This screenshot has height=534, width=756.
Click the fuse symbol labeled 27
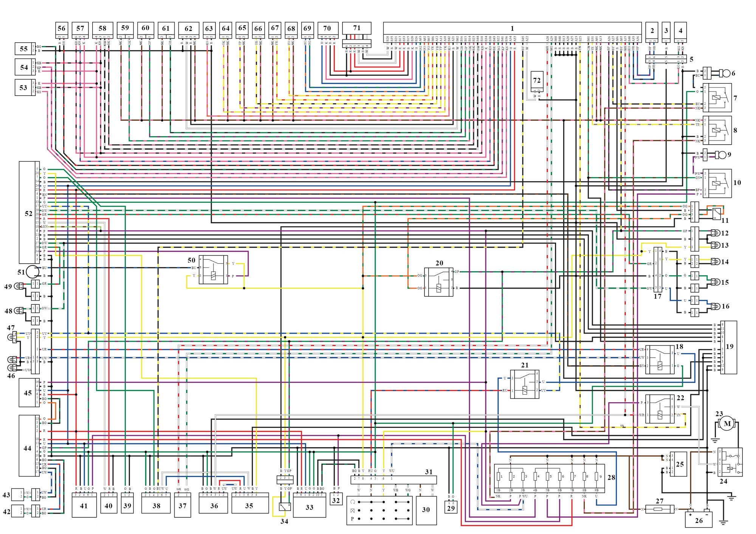[660, 509]
